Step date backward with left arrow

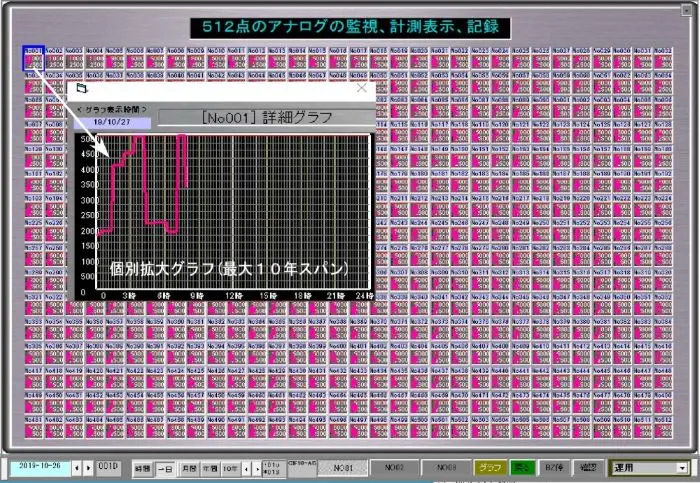[76, 467]
